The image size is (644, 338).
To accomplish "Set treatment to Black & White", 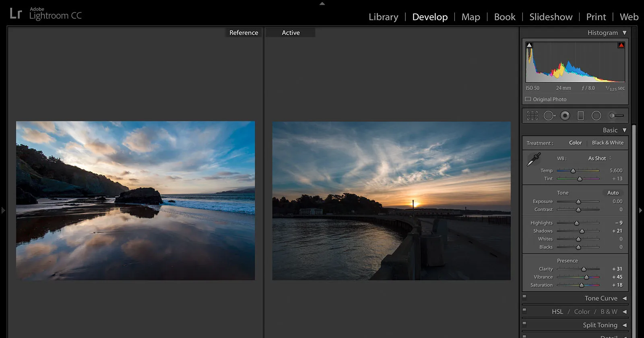I will coord(607,143).
